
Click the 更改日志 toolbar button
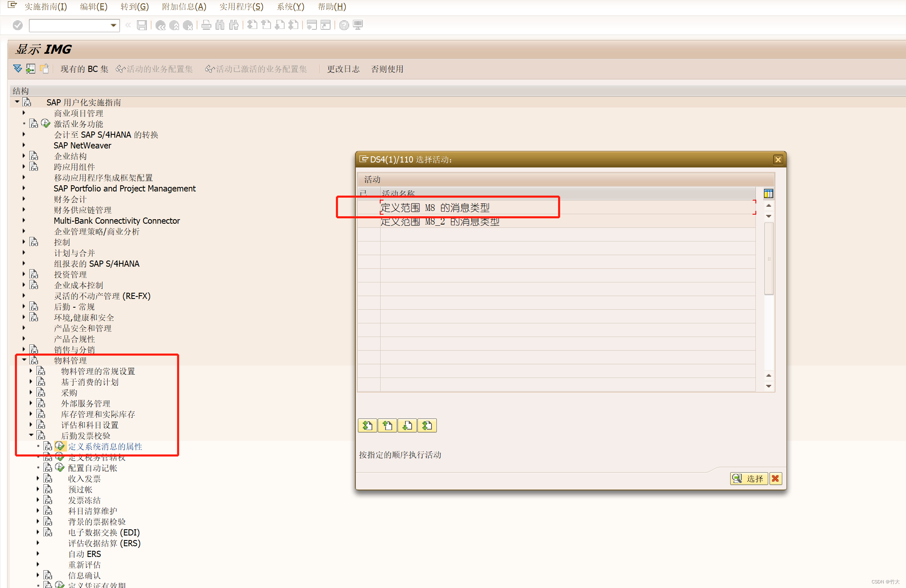pyautogui.click(x=343, y=69)
